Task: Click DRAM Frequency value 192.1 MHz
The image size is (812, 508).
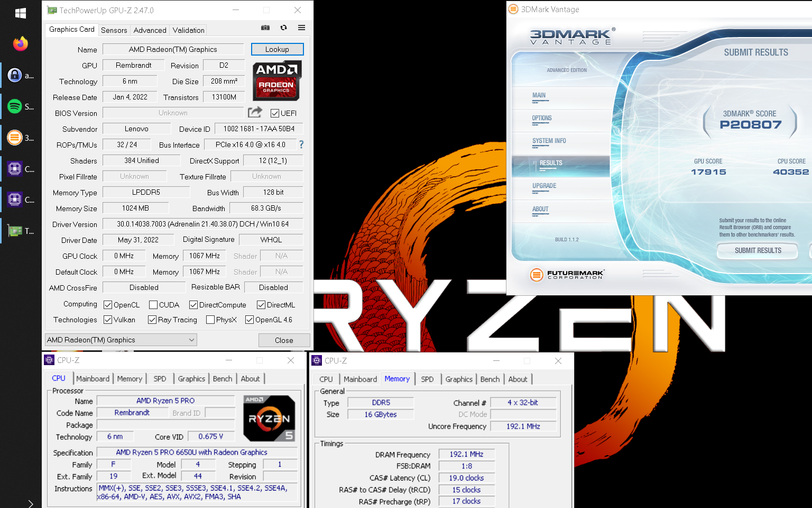Action: click(466, 454)
